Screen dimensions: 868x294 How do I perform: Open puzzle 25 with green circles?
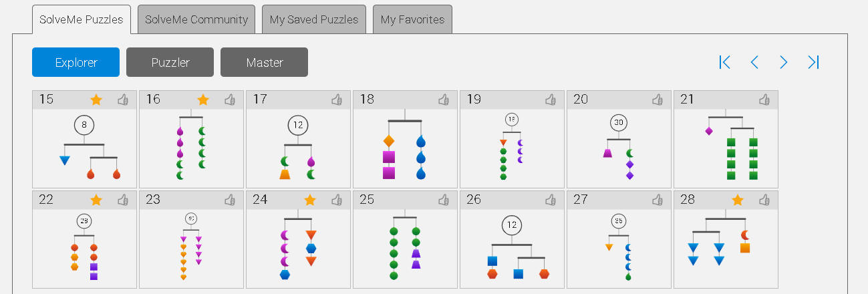click(x=405, y=248)
